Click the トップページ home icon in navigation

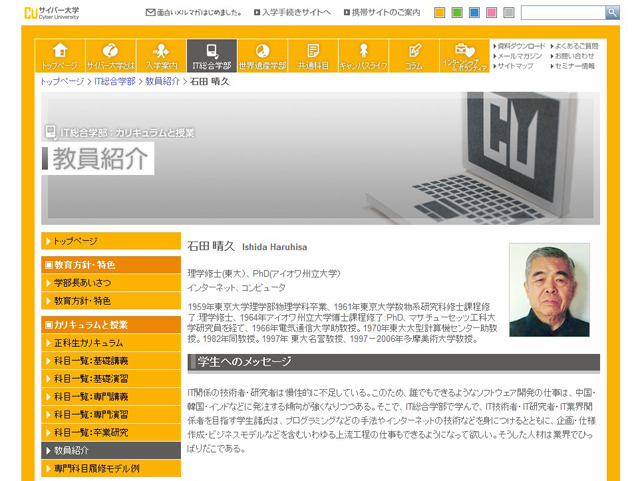[60, 55]
